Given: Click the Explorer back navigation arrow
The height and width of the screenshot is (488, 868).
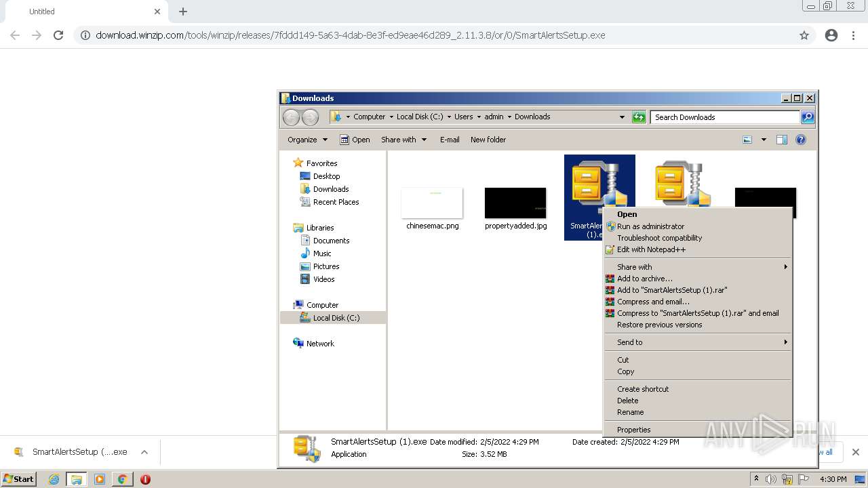Looking at the screenshot, I should click(x=291, y=117).
